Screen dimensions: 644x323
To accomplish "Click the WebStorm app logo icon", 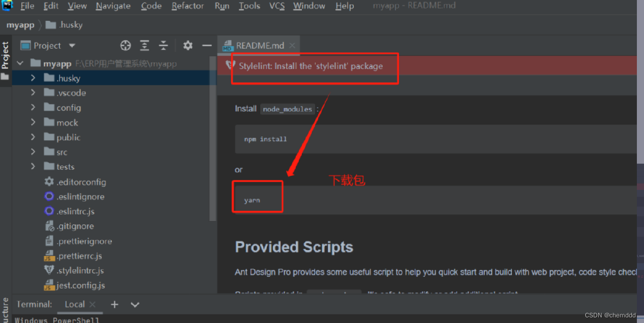I will coord(7,6).
